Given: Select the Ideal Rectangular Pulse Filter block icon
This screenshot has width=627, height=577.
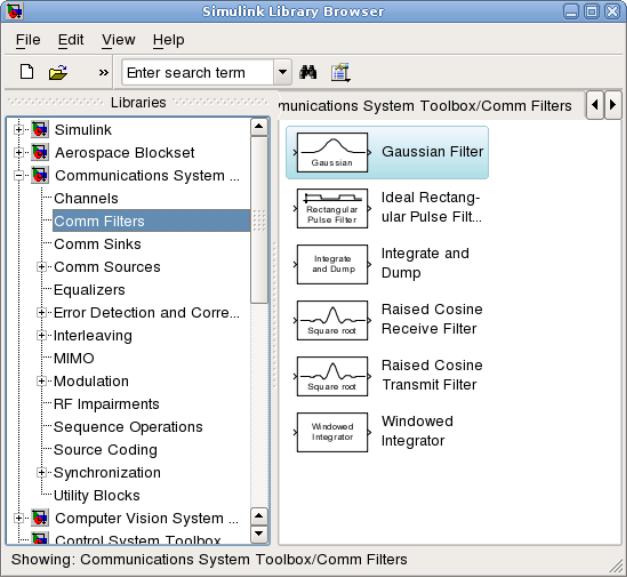Looking at the screenshot, I should point(332,208).
